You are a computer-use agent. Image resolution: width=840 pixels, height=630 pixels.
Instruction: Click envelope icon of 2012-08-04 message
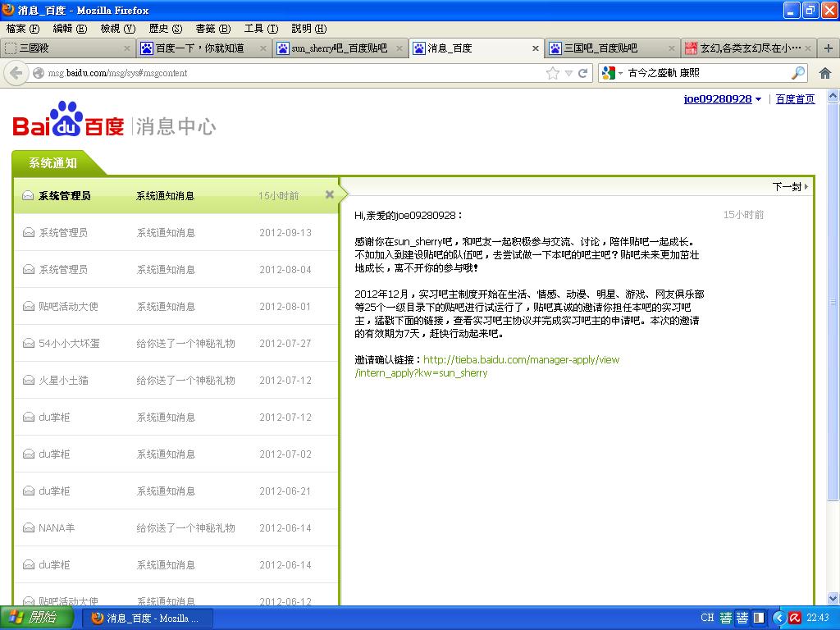coord(29,269)
